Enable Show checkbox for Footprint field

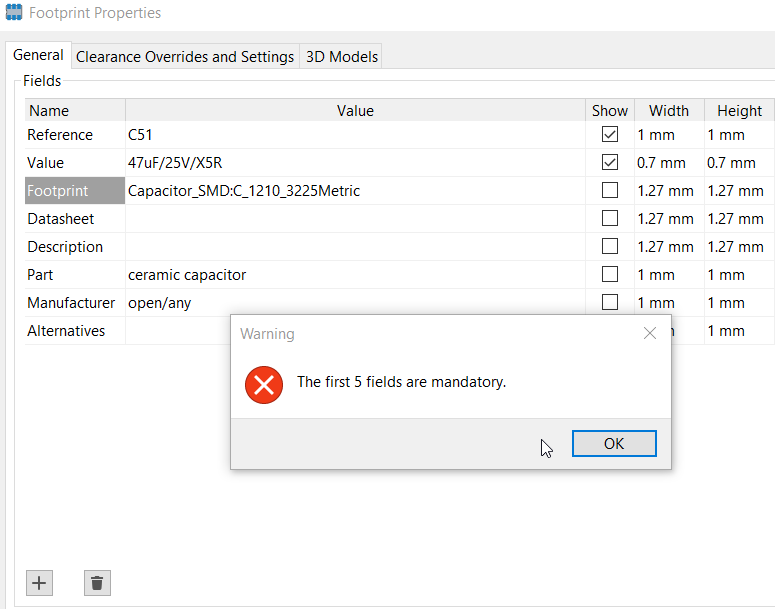coord(609,190)
